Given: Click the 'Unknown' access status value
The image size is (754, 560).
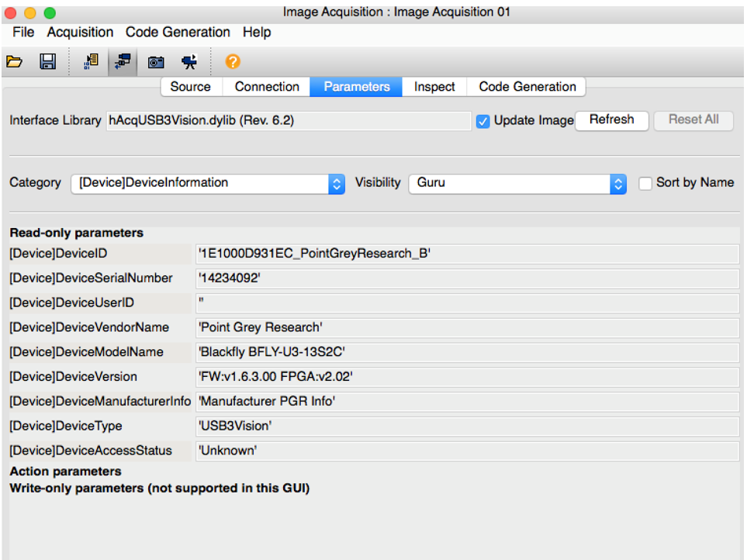Looking at the screenshot, I should (x=468, y=451).
